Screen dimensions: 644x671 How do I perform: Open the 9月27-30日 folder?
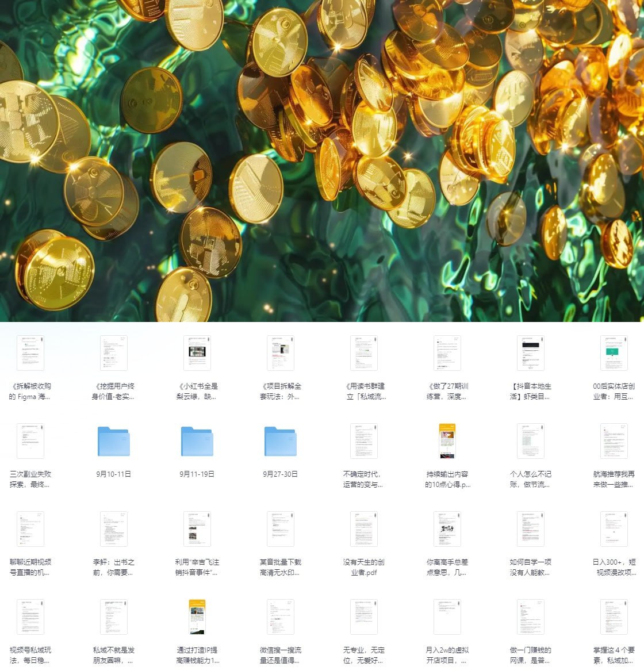(x=281, y=442)
